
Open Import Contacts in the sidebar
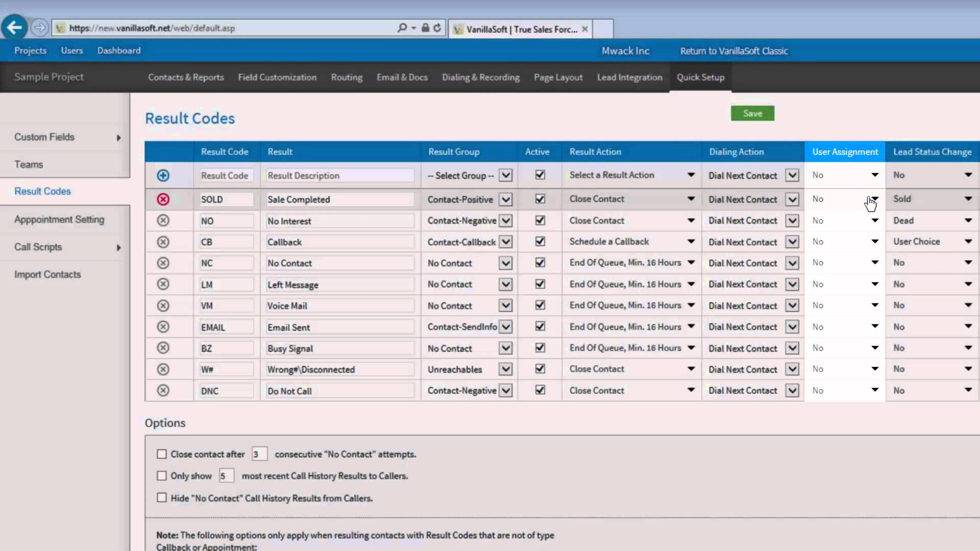point(47,274)
